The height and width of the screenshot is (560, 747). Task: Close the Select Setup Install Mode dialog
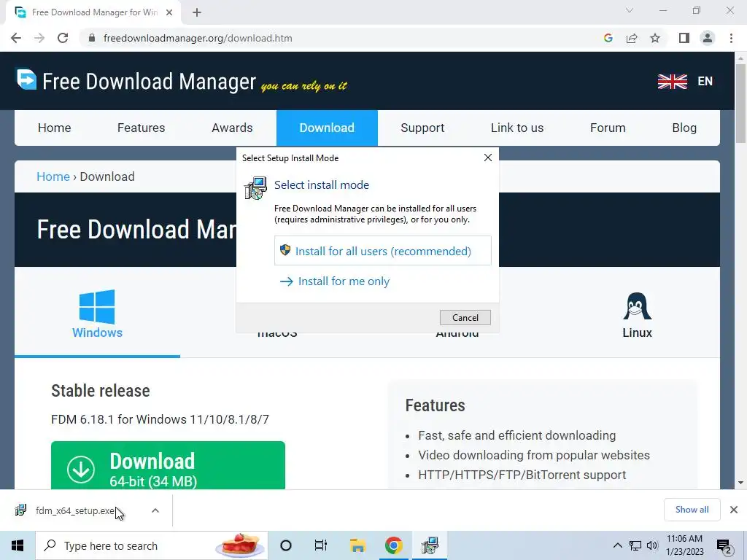click(x=488, y=157)
